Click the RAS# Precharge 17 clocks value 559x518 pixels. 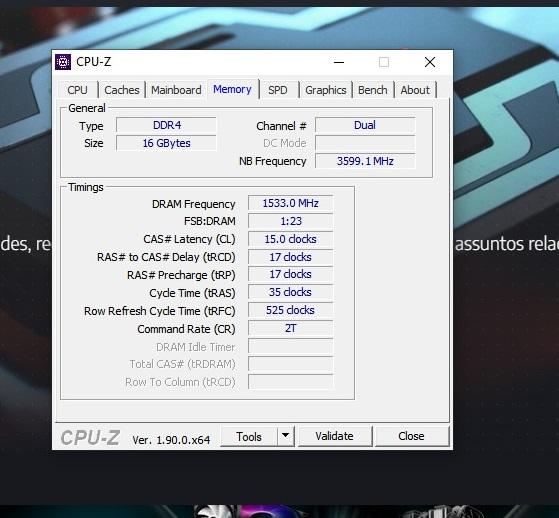click(x=291, y=274)
